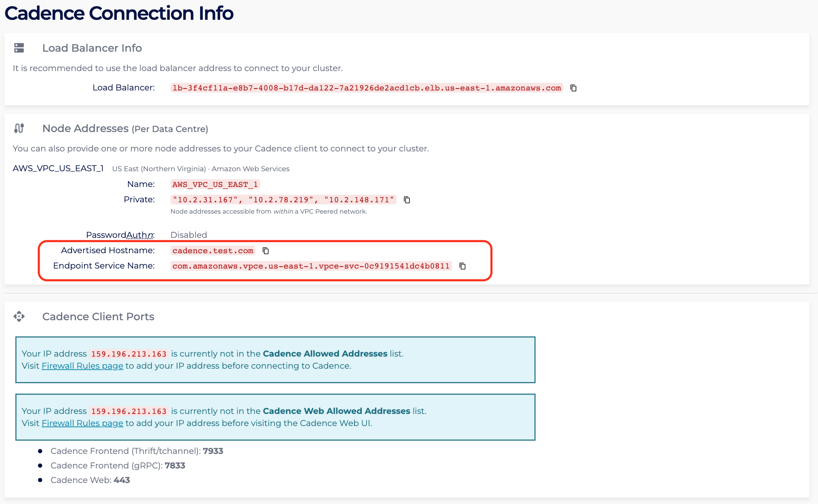Screen dimensions: 818x504
Task: Copy the Endpoint Service Name
Action: point(462,266)
